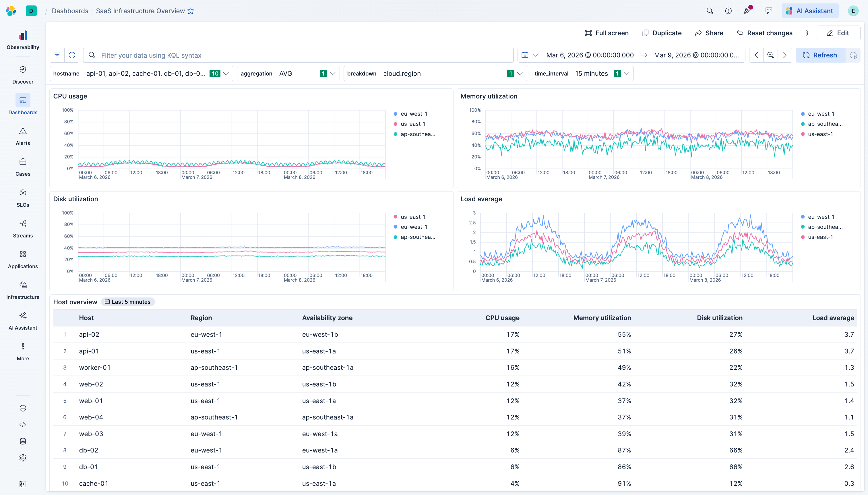Toggle the dashboard favorite star
Image resolution: width=868 pixels, height=495 pixels.
click(x=191, y=11)
